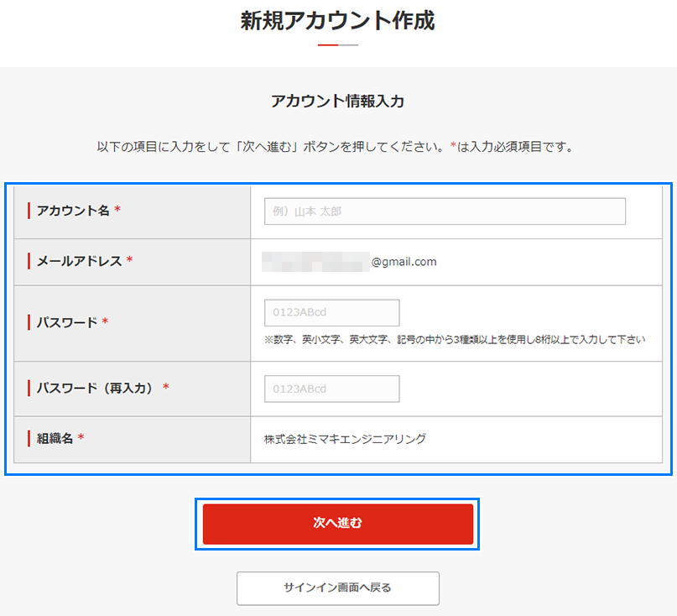Click the アカウント情報入力 subtitle

[x=337, y=101]
